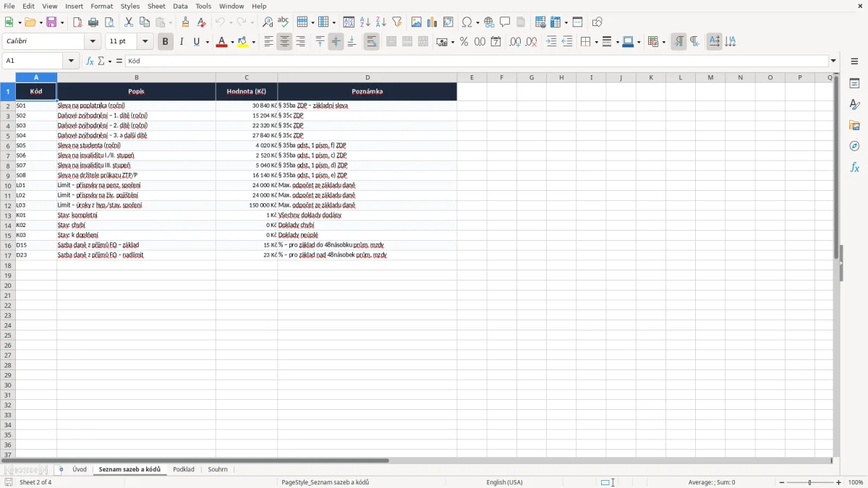Click zoom percentage 100%
Image resolution: width=868 pixels, height=488 pixels.
[856, 482]
